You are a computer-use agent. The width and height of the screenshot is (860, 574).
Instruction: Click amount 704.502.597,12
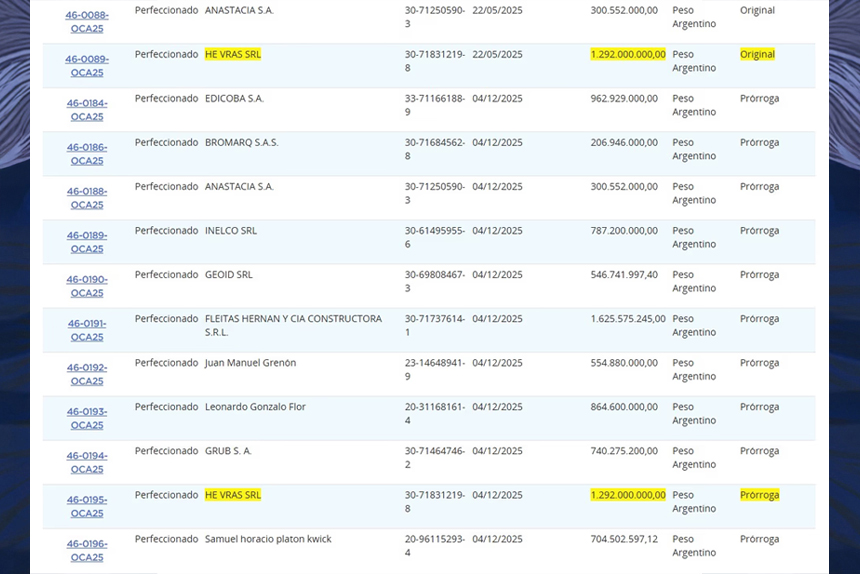click(x=624, y=539)
